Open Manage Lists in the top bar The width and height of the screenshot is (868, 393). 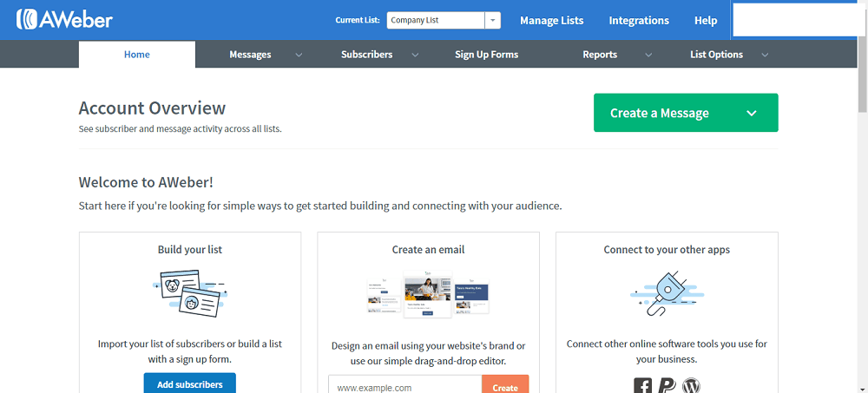[x=551, y=20]
